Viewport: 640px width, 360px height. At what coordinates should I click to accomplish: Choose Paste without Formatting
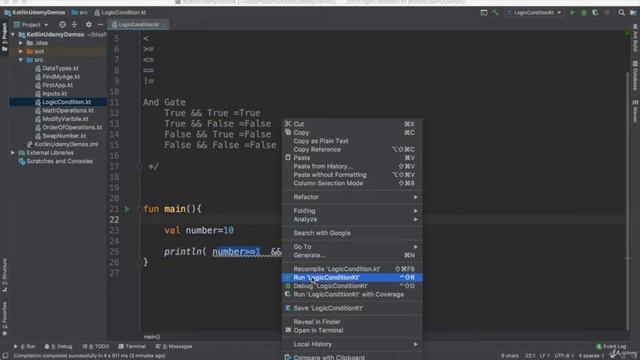pos(352,175)
